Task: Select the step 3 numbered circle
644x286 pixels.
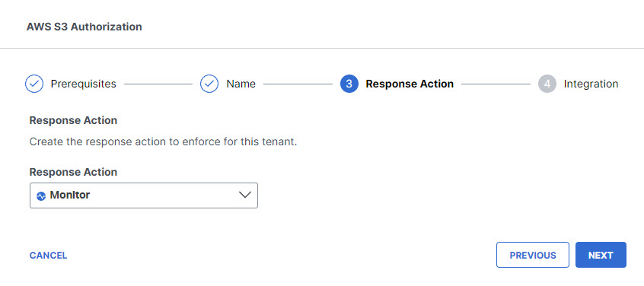Action: 349,84
